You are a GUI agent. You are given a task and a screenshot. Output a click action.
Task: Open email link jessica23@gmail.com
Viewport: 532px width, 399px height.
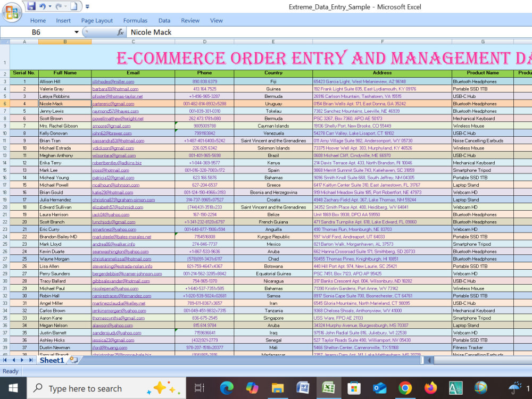[113, 340]
